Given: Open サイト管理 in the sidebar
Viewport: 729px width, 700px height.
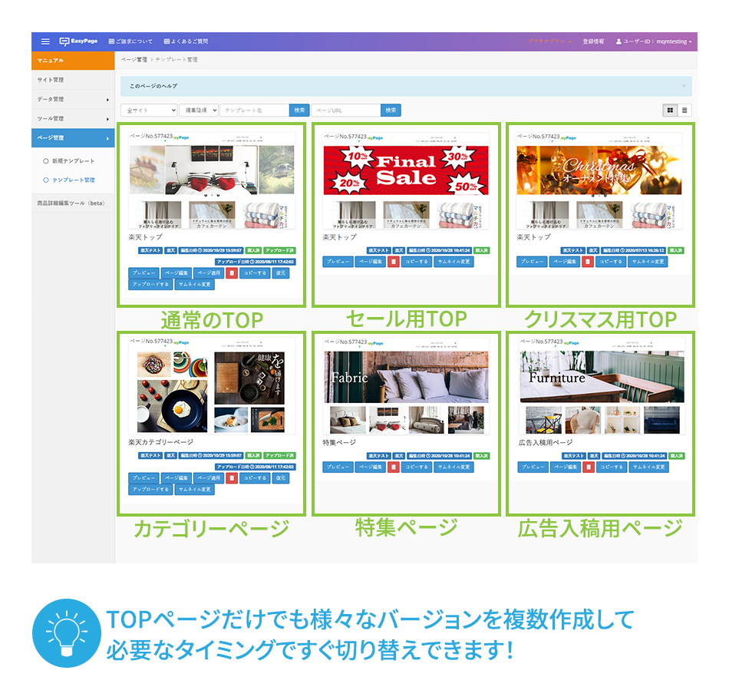Looking at the screenshot, I should tap(73, 80).
